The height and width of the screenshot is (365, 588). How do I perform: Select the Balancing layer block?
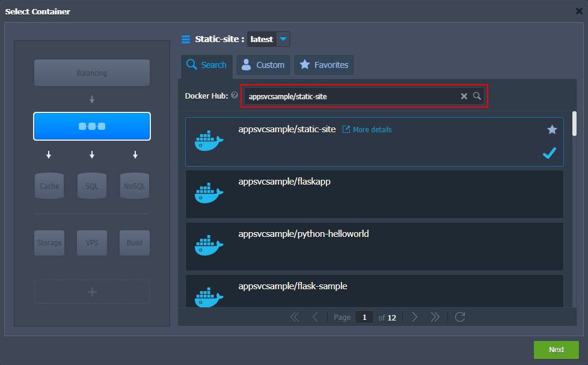pos(92,73)
